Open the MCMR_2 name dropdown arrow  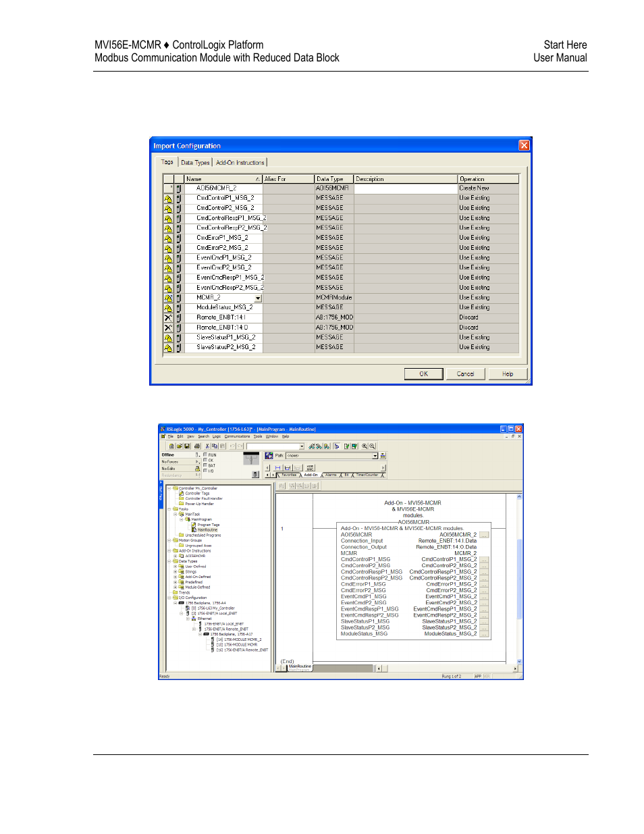258,298
